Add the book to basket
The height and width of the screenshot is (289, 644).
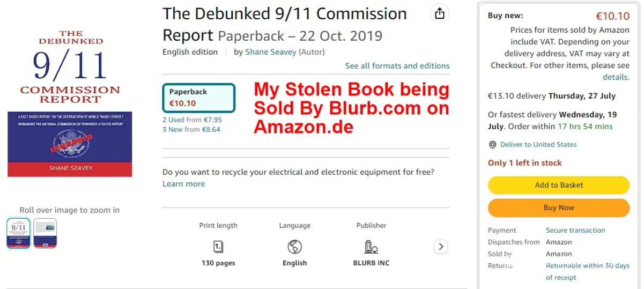coord(558,185)
